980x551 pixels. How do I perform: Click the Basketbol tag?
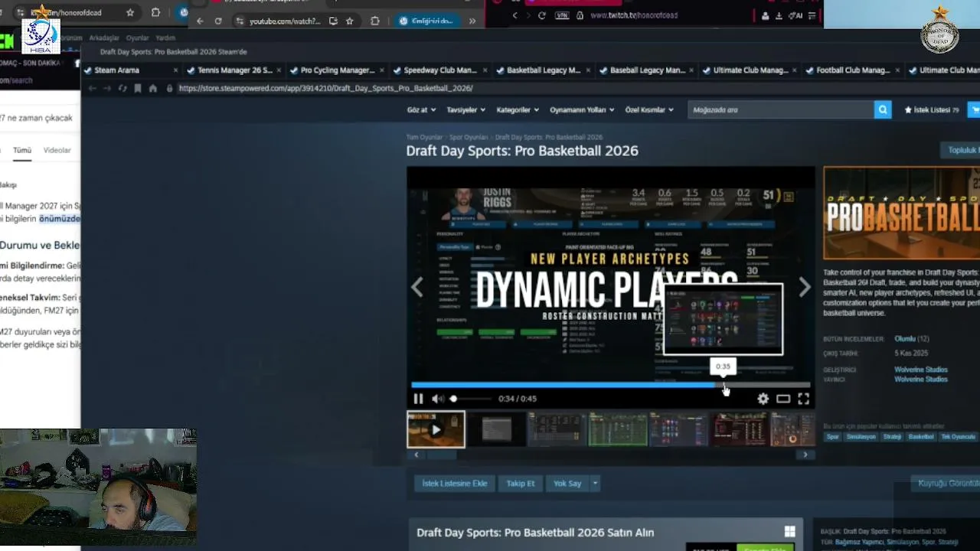click(921, 437)
